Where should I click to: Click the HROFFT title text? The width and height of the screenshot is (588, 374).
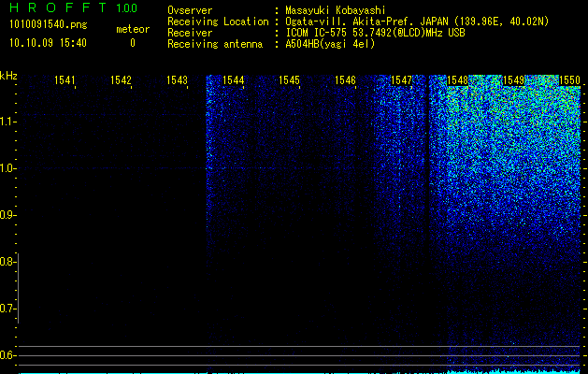[58, 7]
